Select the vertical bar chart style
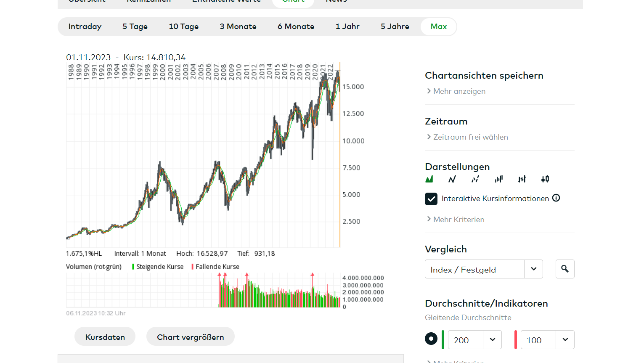Screen dimensions: 644x363 499,179
